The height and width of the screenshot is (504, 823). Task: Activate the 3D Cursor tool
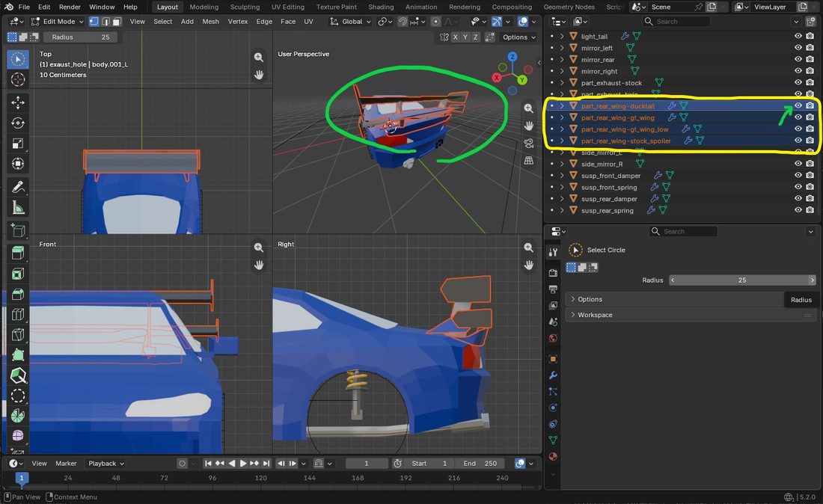[x=18, y=79]
